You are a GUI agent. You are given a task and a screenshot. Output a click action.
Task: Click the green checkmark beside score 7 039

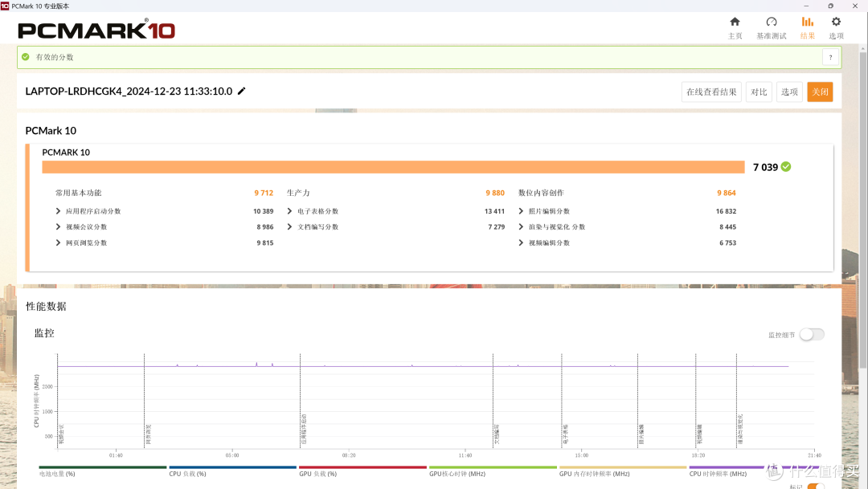786,167
